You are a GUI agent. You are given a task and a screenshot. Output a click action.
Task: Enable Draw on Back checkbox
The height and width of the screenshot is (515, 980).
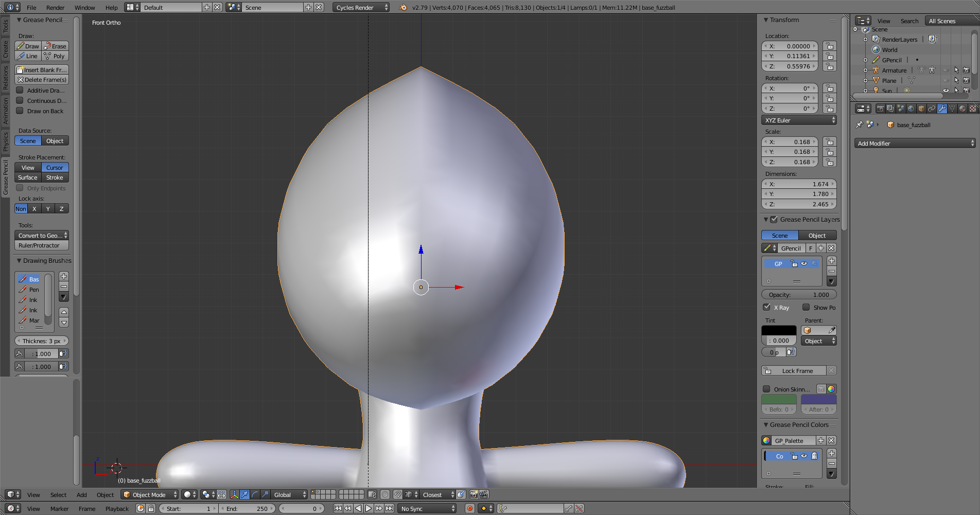click(x=20, y=111)
